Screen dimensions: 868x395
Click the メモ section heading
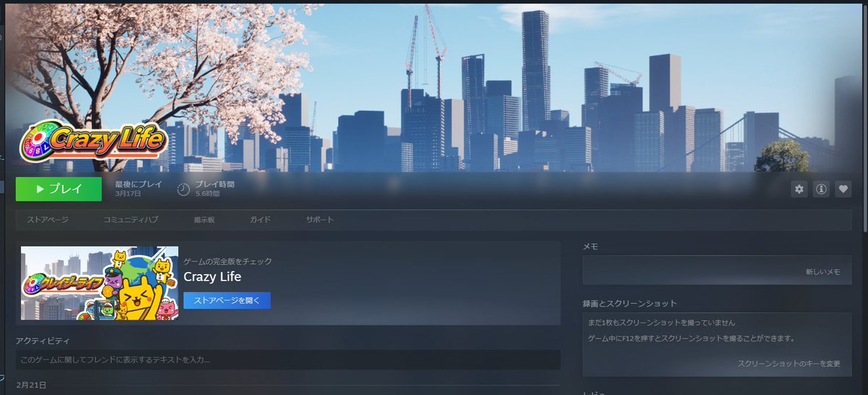click(590, 246)
